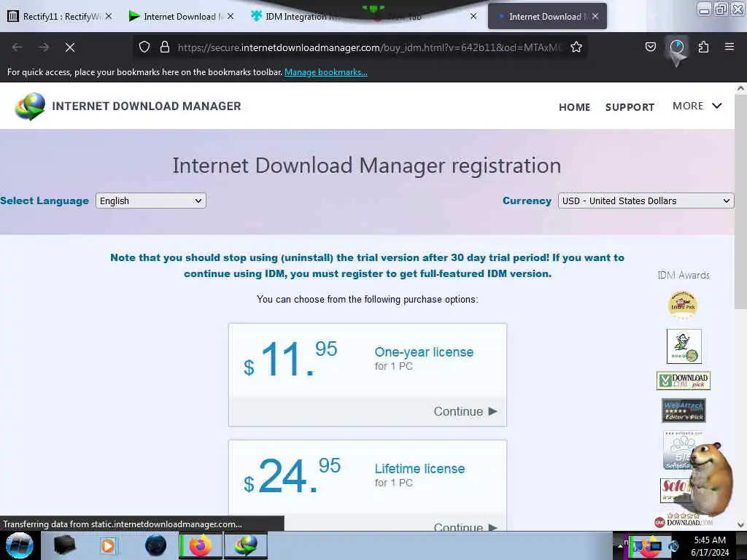This screenshot has width=747, height=560.
Task: Close the Rectify11 tab
Action: [x=109, y=16]
